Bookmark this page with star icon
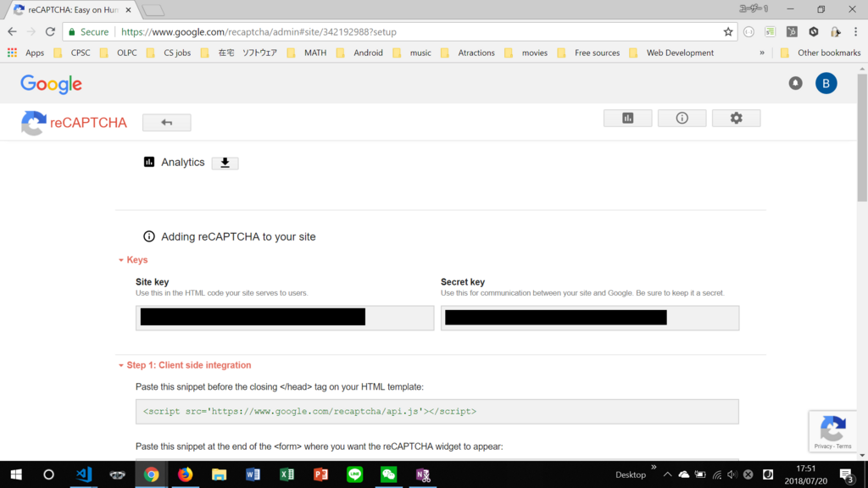This screenshot has height=488, width=868. coord(728,31)
